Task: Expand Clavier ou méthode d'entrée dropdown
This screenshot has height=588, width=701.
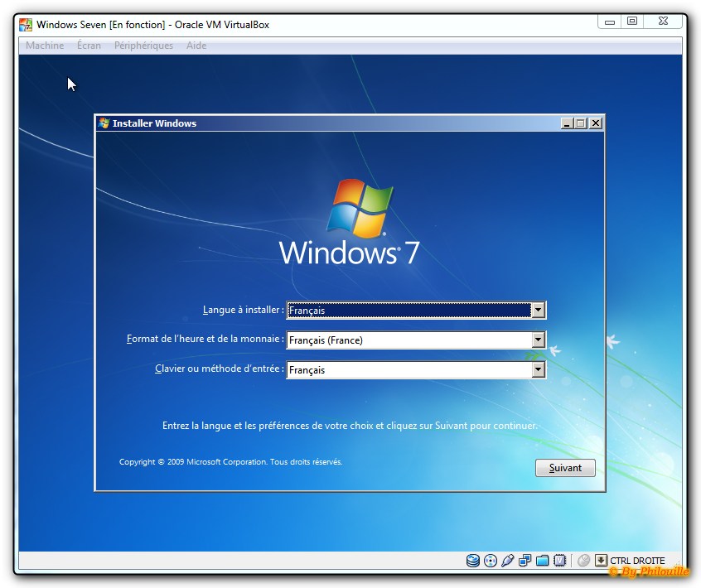Action: coord(538,370)
